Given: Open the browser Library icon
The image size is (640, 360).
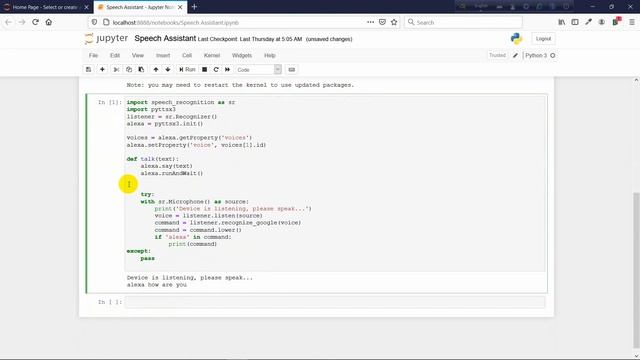Looking at the screenshot, I should pos(562,22).
